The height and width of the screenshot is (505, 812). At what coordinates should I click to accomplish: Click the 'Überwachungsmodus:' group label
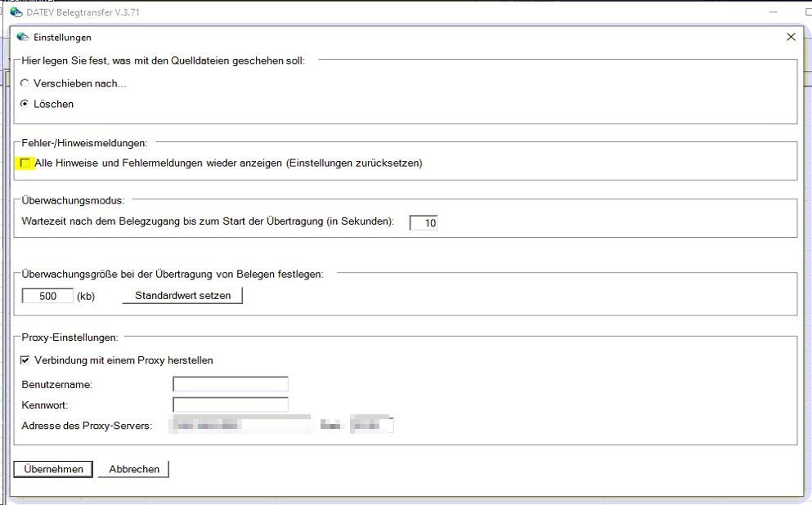point(73,200)
